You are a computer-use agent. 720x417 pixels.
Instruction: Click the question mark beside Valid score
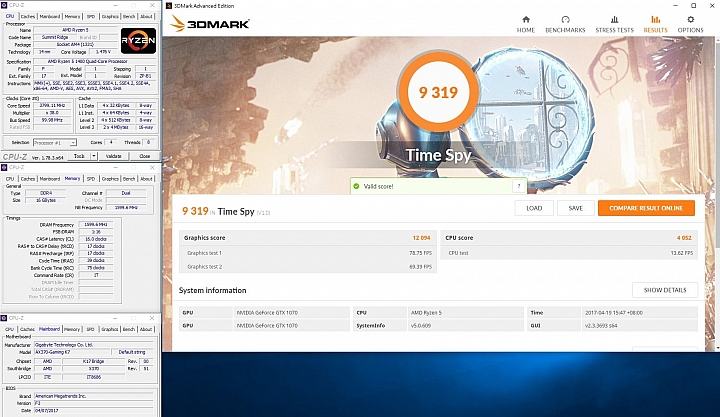click(519, 186)
